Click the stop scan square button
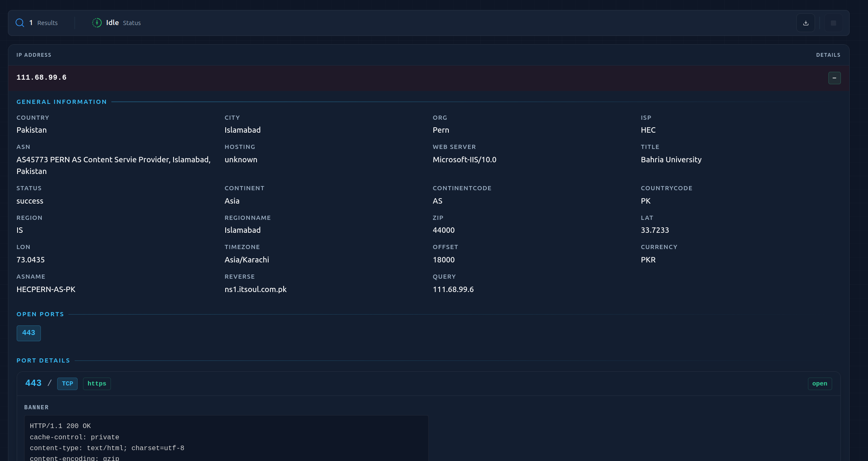The width and height of the screenshot is (868, 461). coord(833,23)
